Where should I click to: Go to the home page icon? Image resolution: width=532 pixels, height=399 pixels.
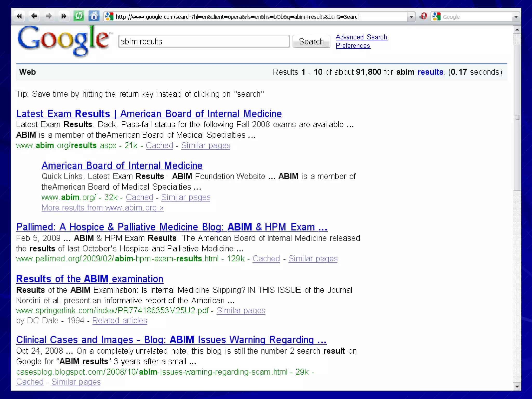click(94, 17)
